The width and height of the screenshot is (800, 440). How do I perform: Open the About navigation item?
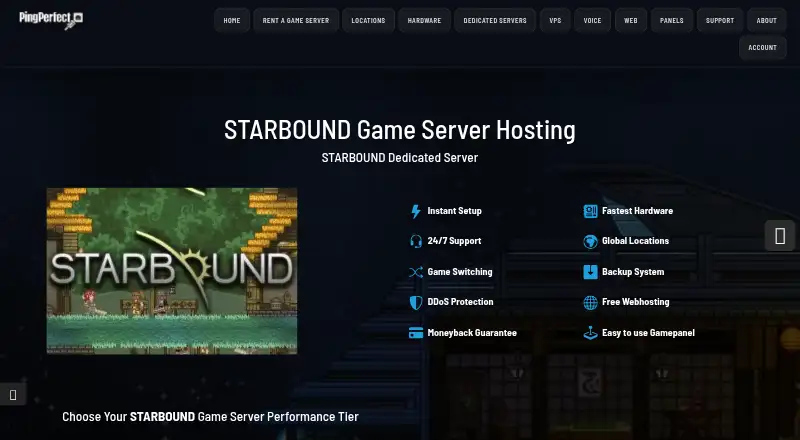coord(767,20)
